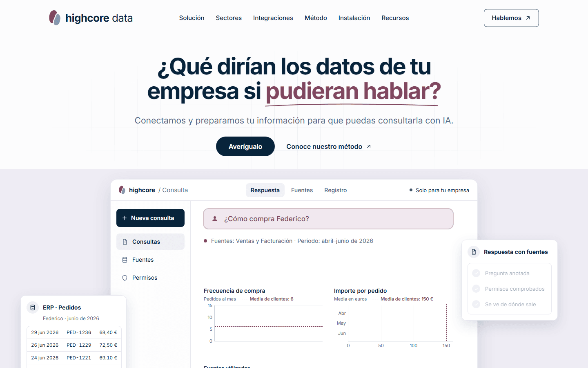This screenshot has width=588, height=368.
Task: Click the Consulta breadcrumb text
Action: [x=175, y=190]
